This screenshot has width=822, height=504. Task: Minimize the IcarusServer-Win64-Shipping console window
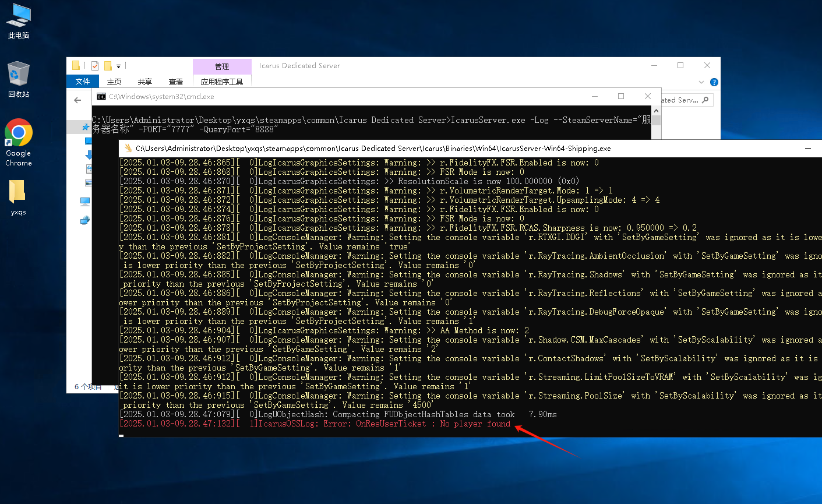pyautogui.click(x=808, y=148)
